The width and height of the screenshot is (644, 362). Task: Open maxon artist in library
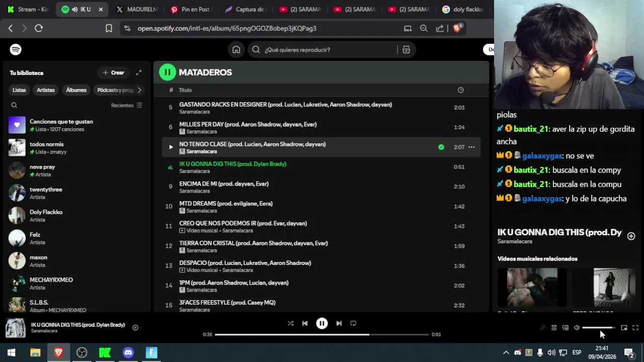click(x=77, y=261)
